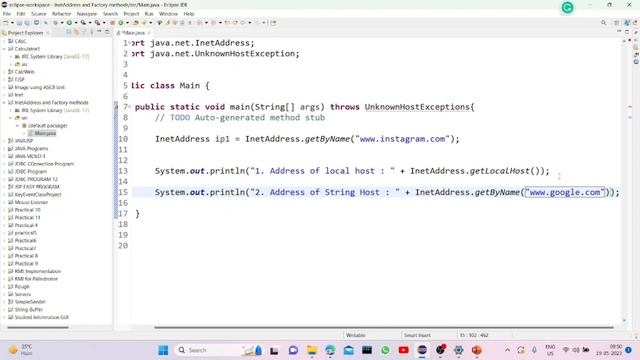Viewport: 640px width, 360px height.
Task: Expand the JAVA Programs project
Action: [x=4, y=149]
